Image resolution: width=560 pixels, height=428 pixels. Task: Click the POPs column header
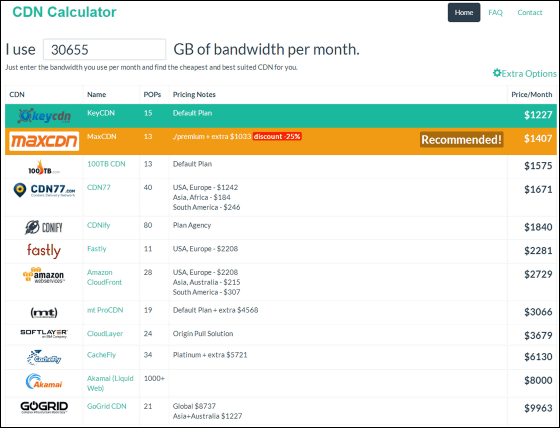tap(152, 95)
